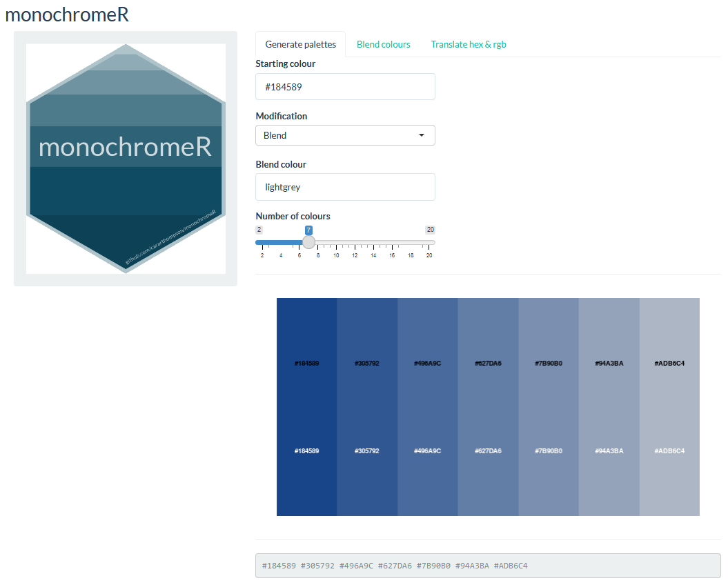The image size is (728, 585).
Task: Select the lightest swatch #ADB6C4
Action: [x=669, y=407]
